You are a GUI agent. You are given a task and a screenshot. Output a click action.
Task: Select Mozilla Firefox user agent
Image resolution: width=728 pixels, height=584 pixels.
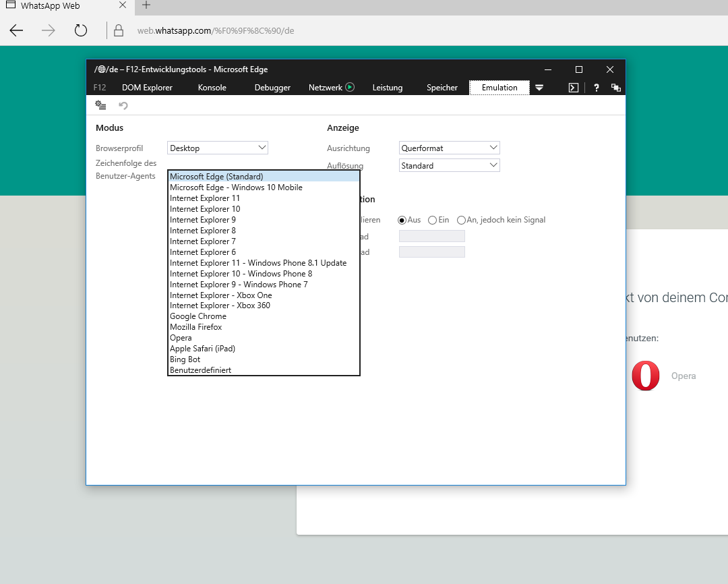click(x=264, y=326)
